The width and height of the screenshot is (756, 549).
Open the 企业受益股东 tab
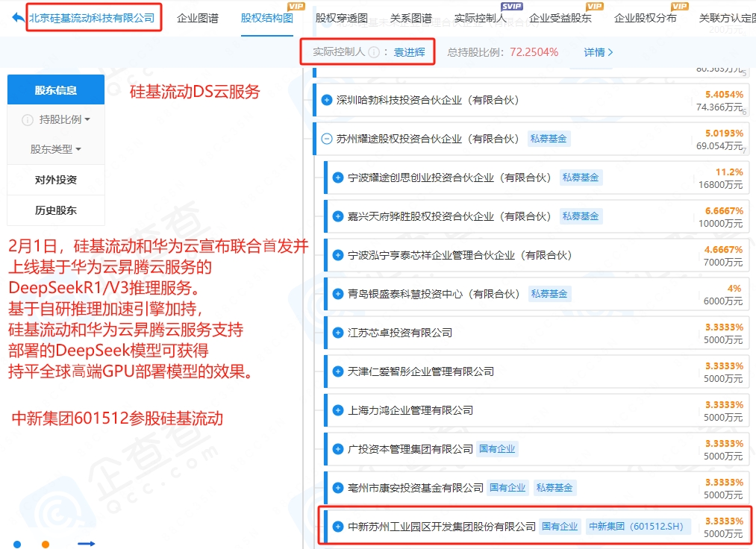click(x=560, y=19)
